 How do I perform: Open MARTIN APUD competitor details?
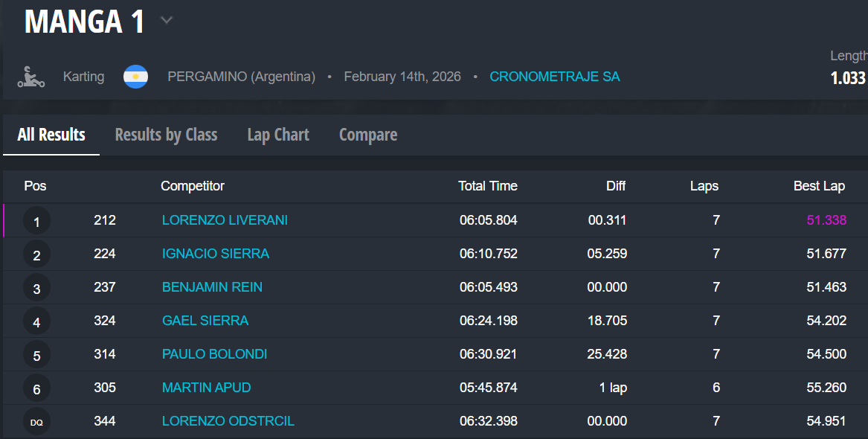pyautogui.click(x=206, y=388)
